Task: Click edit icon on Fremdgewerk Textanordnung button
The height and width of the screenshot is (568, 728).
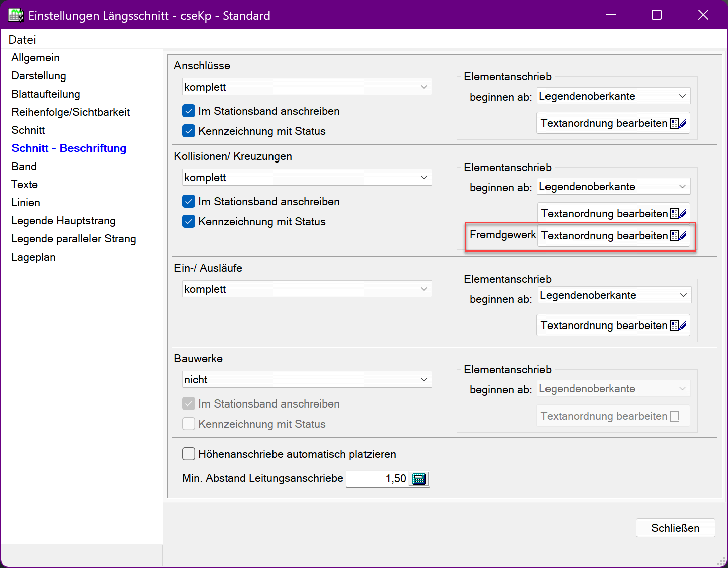Action: [678, 236]
